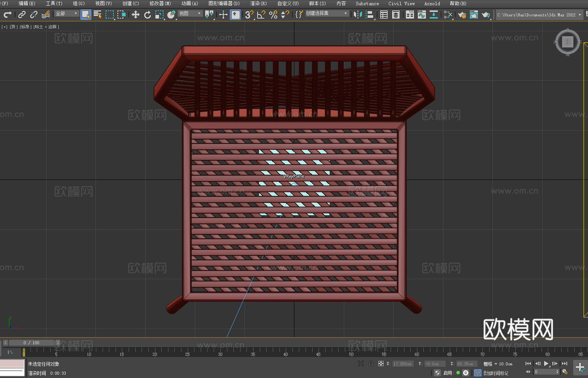Click the Render Production teapot icon

tap(486, 14)
